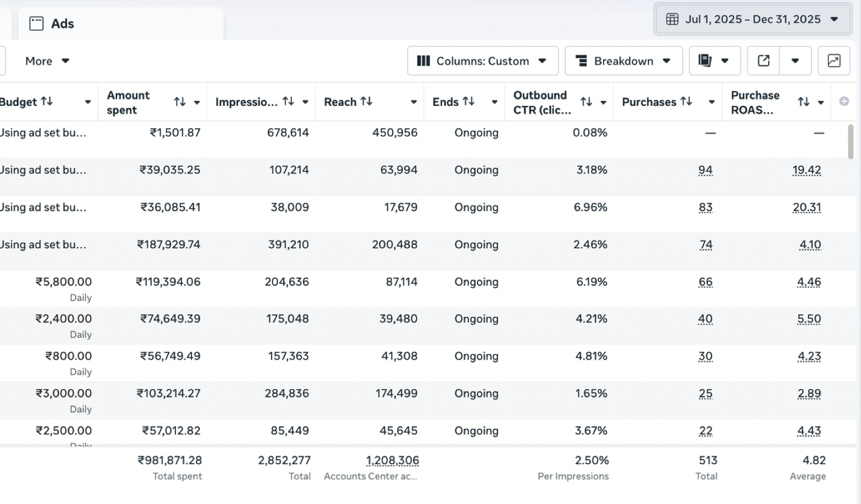Open purchases value 83 link
861x504 pixels.
(x=705, y=207)
